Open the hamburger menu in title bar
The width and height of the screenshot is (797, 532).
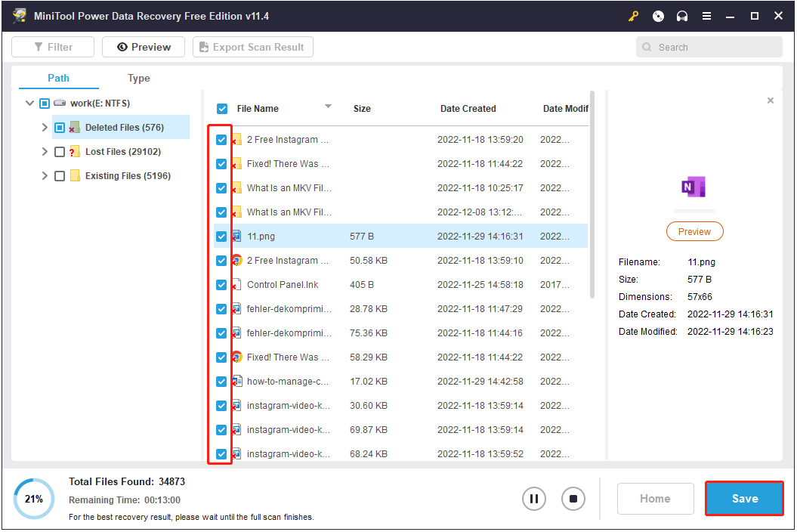[706, 16]
